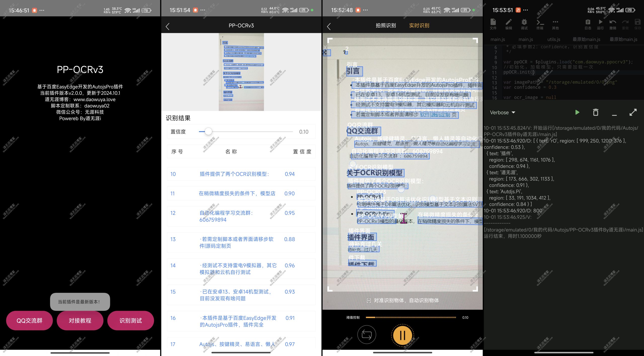The image size is (644, 356).
Task: Open the QQ交流群 button
Action: click(29, 321)
